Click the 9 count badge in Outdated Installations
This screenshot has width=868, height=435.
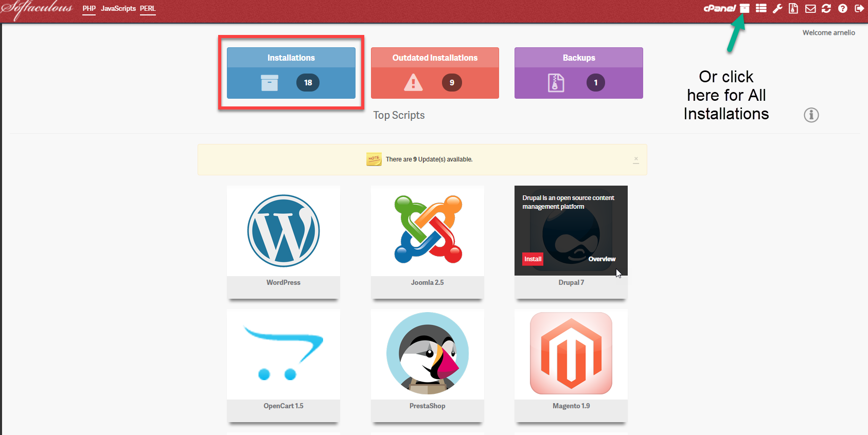click(x=452, y=83)
